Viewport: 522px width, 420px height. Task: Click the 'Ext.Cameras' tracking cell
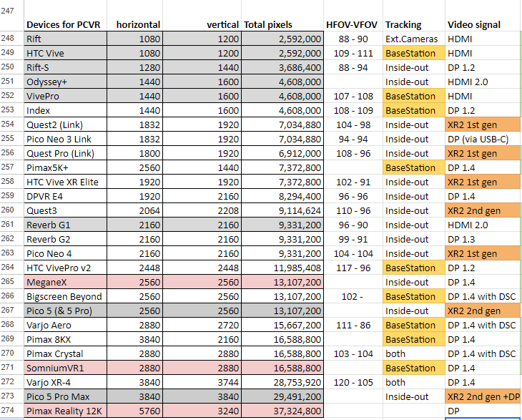click(413, 39)
